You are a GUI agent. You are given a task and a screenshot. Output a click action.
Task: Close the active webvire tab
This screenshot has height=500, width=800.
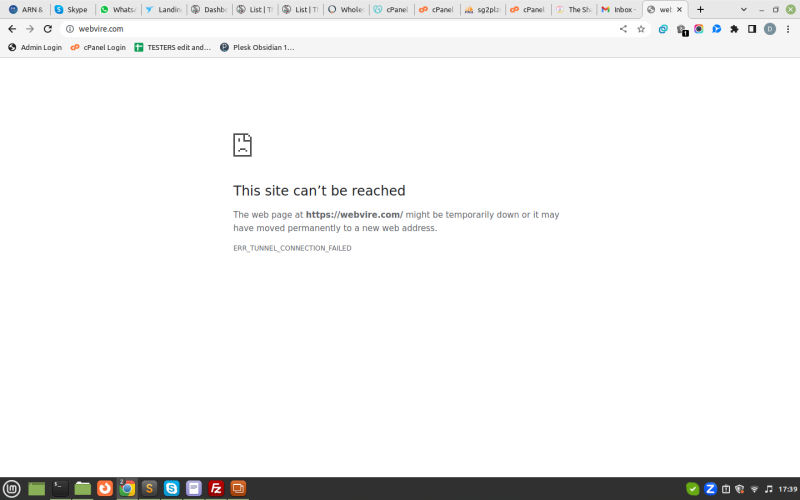pyautogui.click(x=679, y=10)
